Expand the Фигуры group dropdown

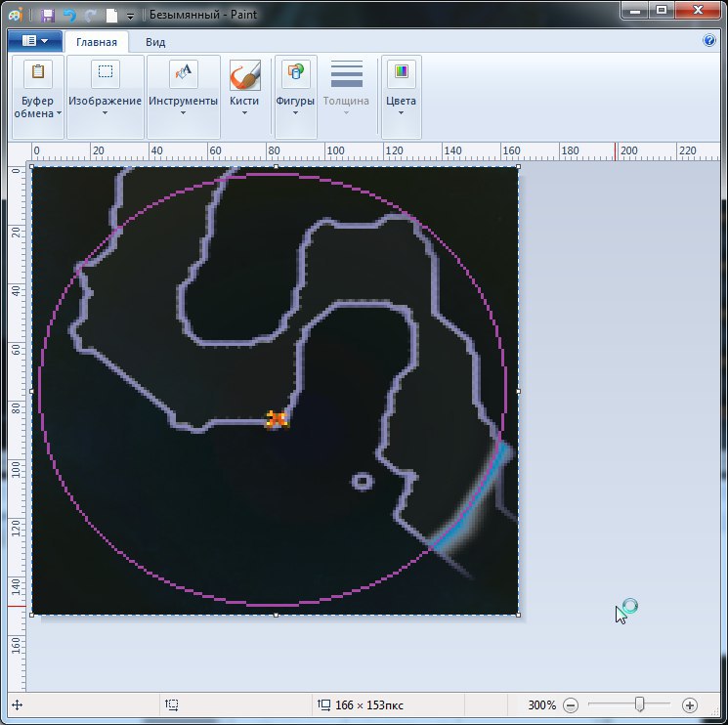click(x=295, y=112)
